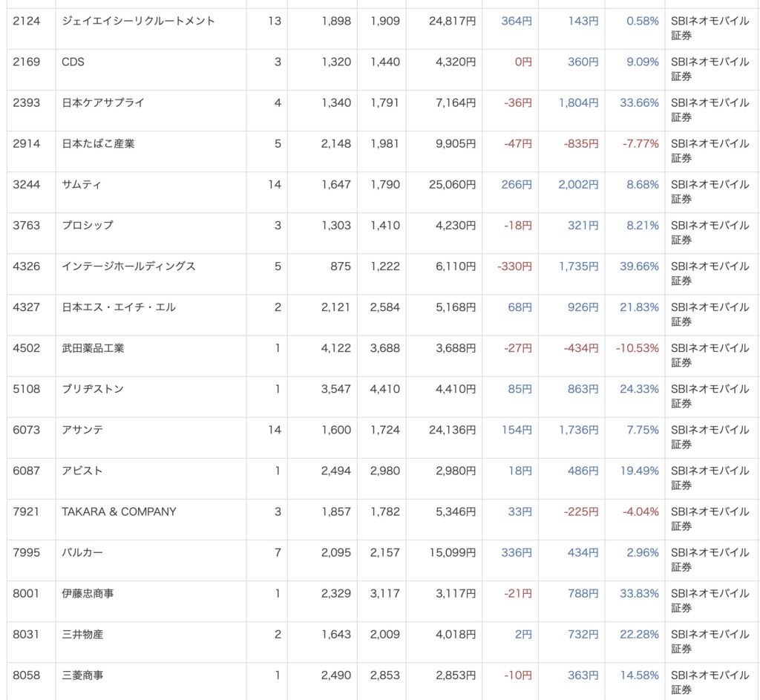760x700 pixels.
Task: Select 日本ケアサプライ name cell
Action: point(102,102)
